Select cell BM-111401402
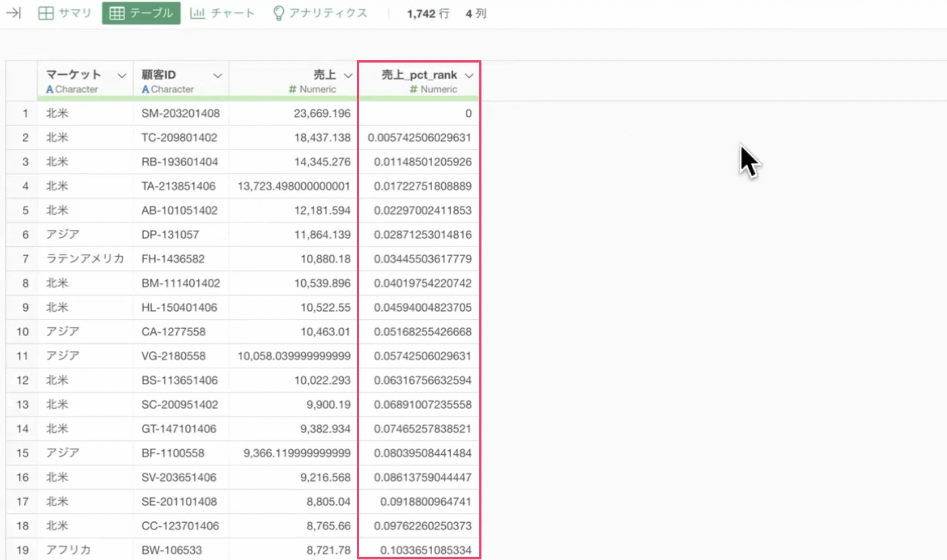 tap(181, 283)
